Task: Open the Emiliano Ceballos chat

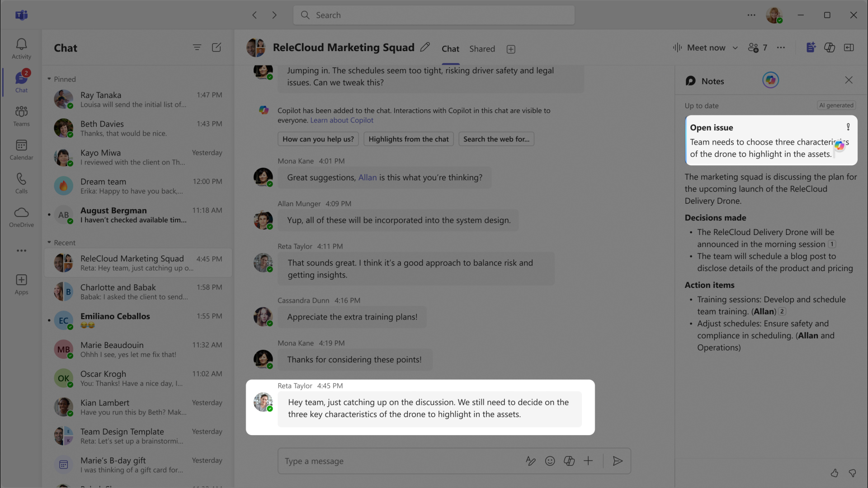Action: click(138, 321)
